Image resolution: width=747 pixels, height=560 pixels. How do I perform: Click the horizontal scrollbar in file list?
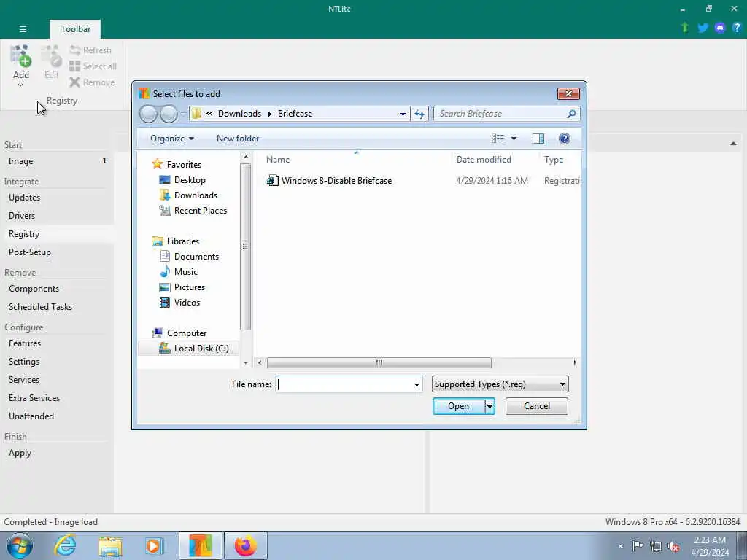[x=379, y=363]
